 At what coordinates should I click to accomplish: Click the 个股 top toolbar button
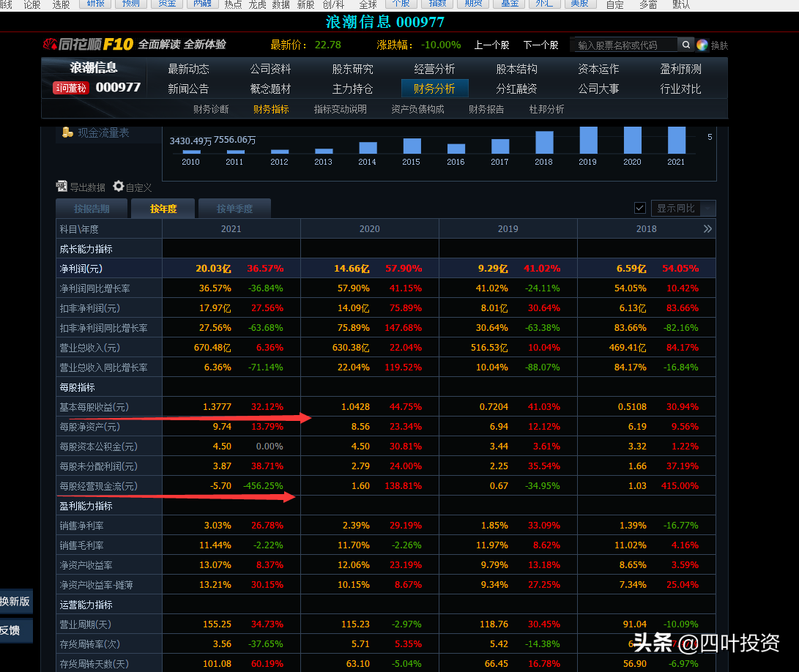tap(401, 4)
